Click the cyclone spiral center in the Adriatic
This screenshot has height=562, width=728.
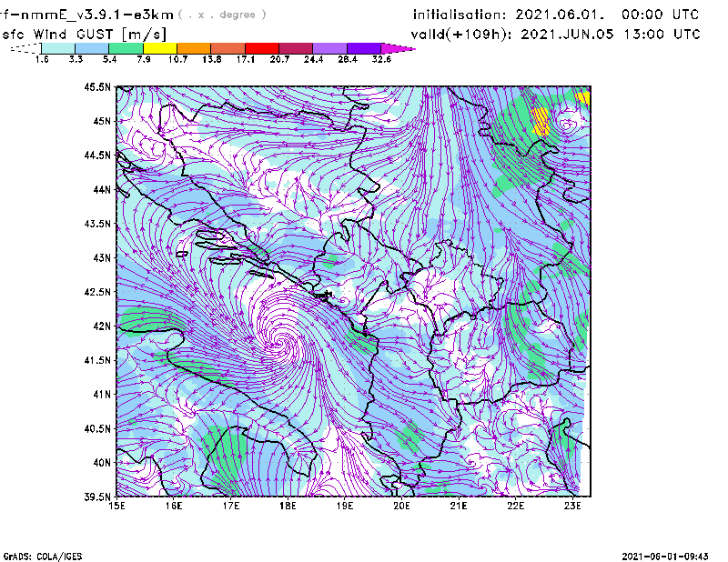point(278,344)
